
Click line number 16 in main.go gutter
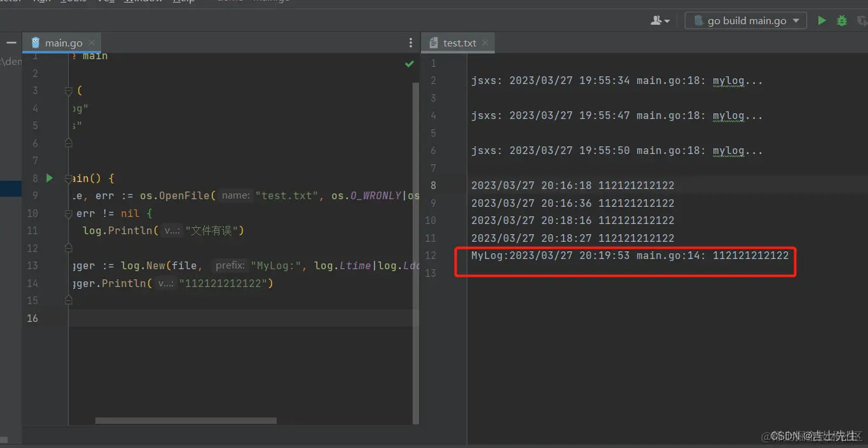click(x=32, y=318)
